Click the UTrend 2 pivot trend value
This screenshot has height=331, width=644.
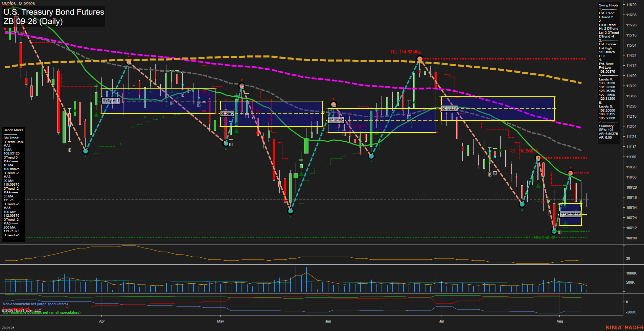606,17
